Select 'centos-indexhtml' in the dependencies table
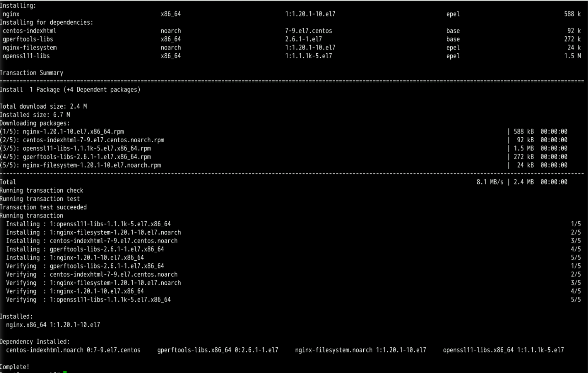The height and width of the screenshot is (373, 588). pyautogui.click(x=29, y=31)
